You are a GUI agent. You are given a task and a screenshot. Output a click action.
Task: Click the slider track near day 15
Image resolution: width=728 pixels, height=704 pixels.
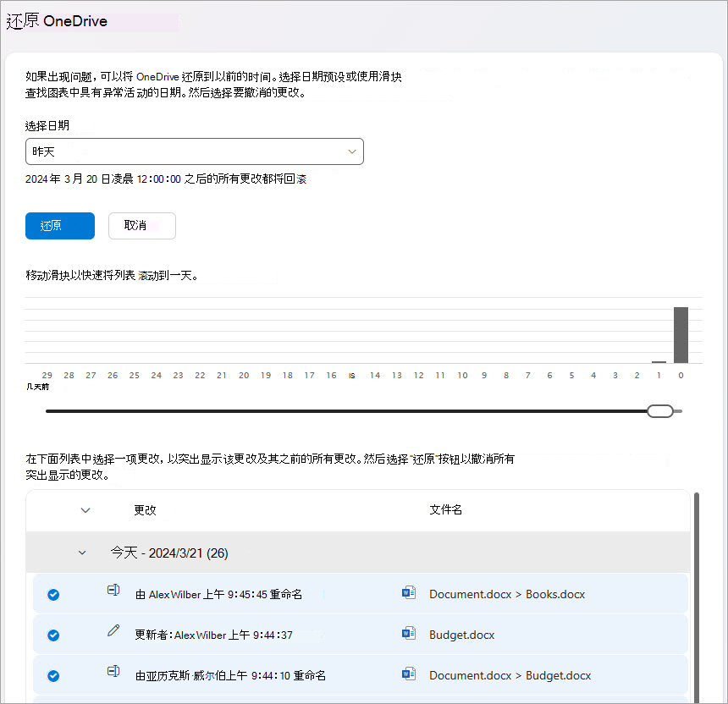pos(352,411)
